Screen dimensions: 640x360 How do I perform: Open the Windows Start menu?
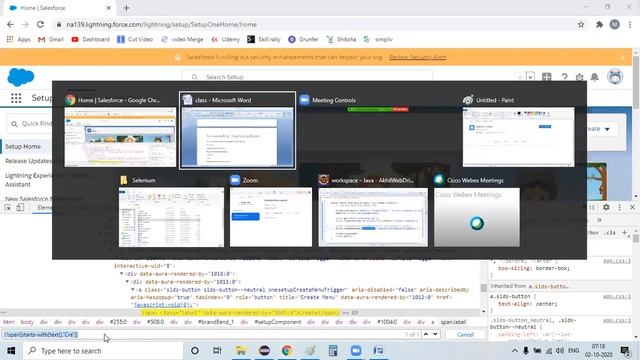tap(11, 351)
